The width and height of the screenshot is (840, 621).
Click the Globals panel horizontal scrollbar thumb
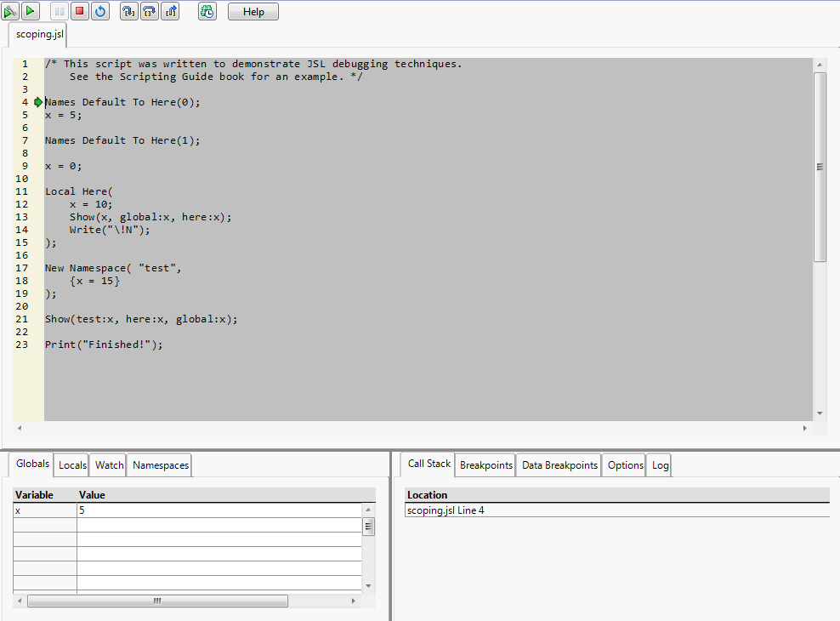pos(157,601)
